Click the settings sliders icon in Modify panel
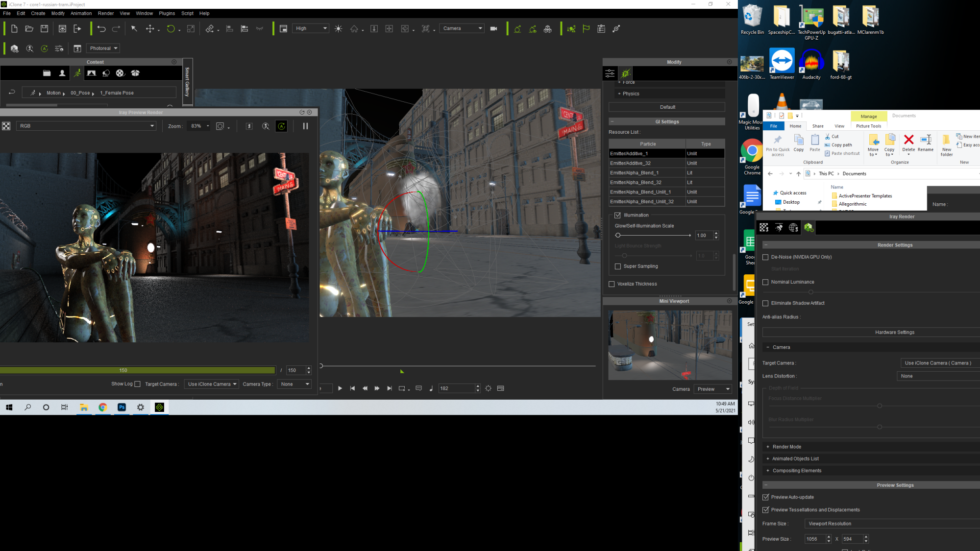This screenshot has height=551, width=980. click(610, 73)
